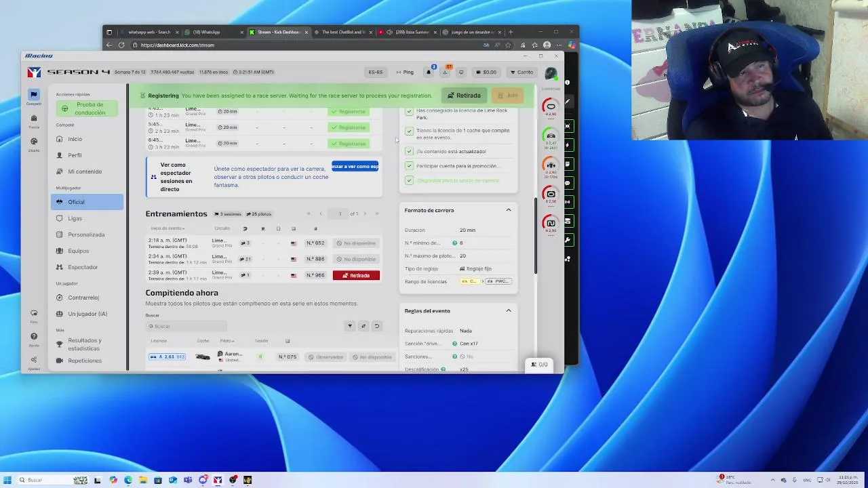The image size is (868, 488).
Task: Bookmark page with browser star icon
Action: (x=508, y=45)
